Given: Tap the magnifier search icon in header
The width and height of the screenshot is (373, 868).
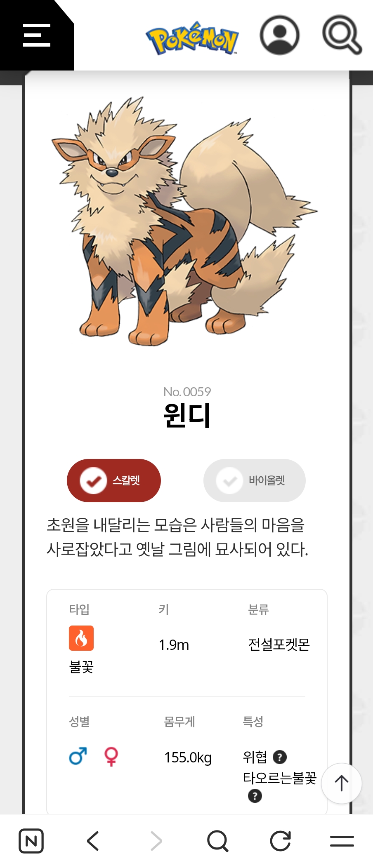Looking at the screenshot, I should coord(342,35).
